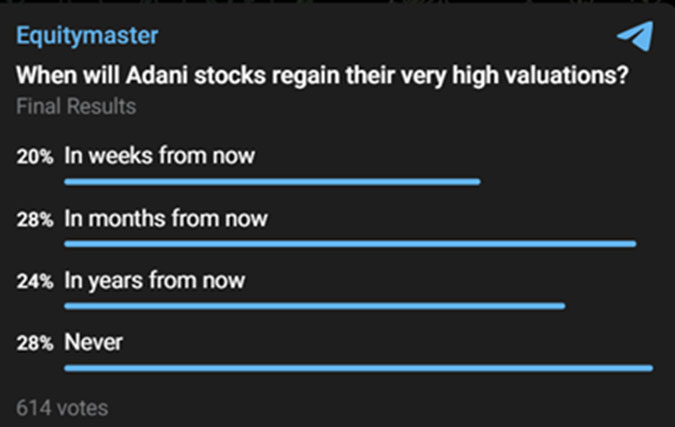Select the 'Never' poll option
Screen dimensions: 675x427
click(x=93, y=343)
